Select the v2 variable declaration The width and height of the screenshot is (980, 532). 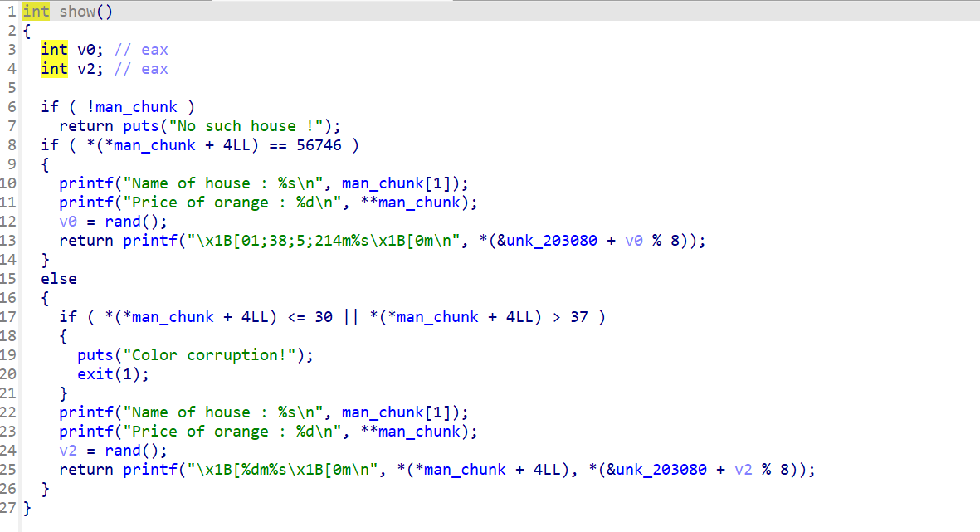[72, 69]
